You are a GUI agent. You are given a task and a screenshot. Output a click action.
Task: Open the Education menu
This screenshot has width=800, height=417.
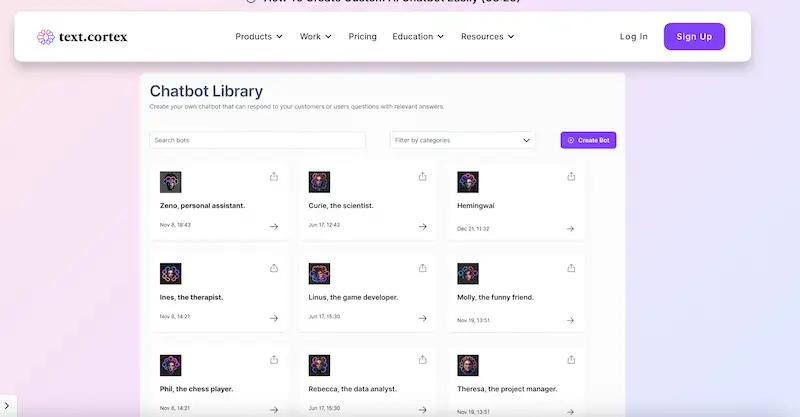[x=419, y=37]
